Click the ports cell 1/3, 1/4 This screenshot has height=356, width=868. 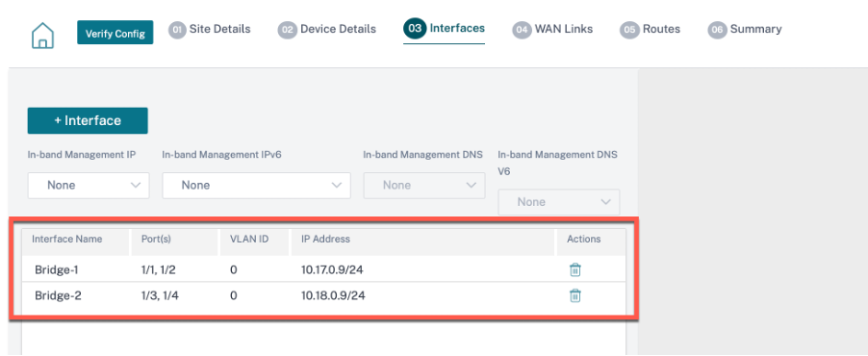tap(160, 295)
